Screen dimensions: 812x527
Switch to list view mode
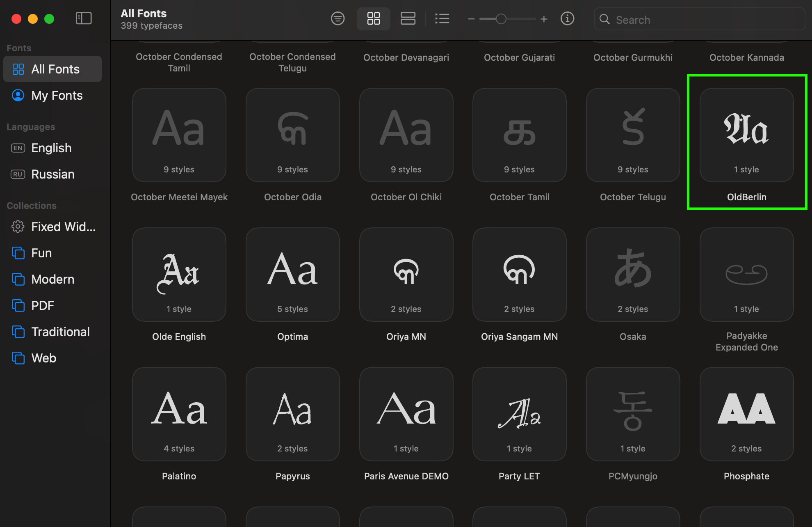[x=442, y=18]
